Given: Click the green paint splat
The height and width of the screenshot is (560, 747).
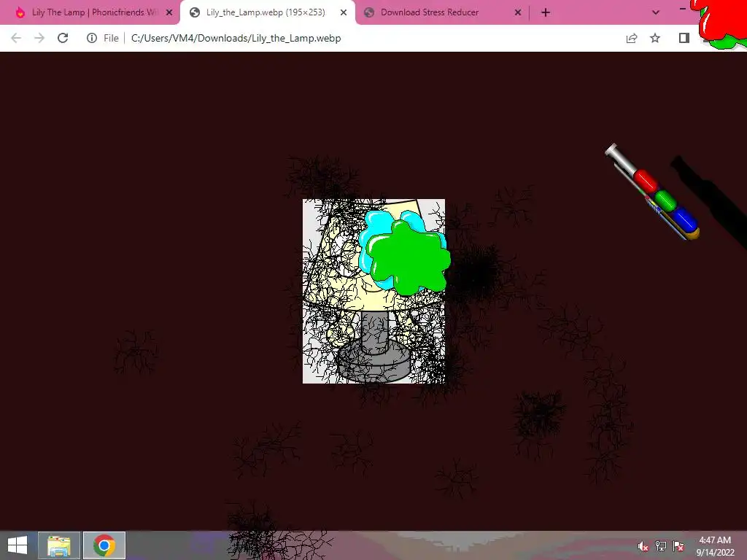Looking at the screenshot, I should click(409, 260).
